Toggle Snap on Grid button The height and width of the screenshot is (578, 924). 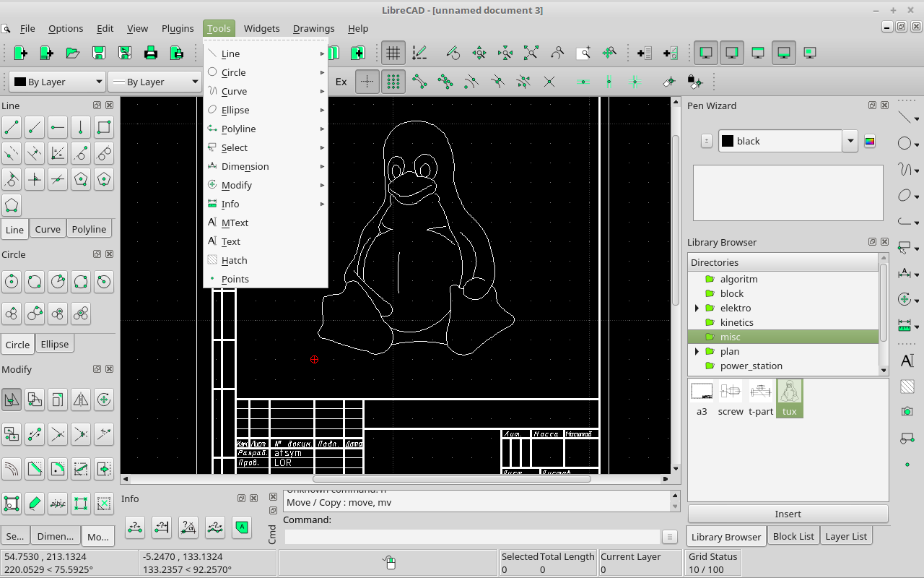[x=393, y=82]
